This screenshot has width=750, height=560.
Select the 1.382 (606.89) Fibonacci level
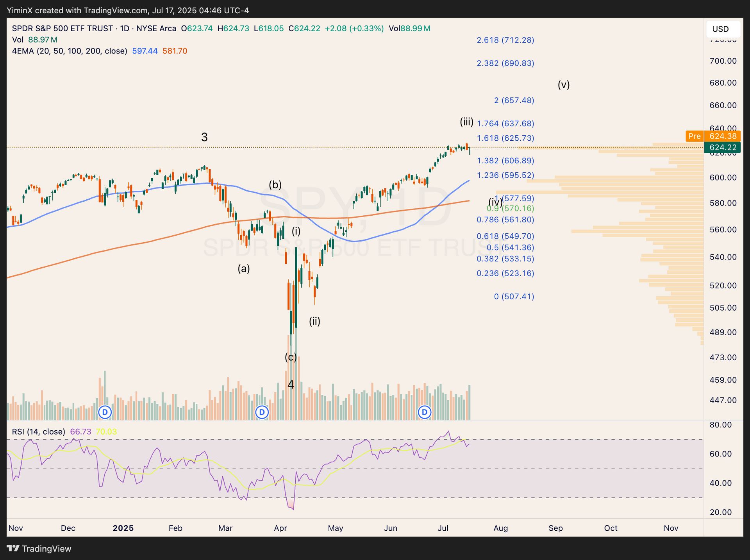coord(505,161)
